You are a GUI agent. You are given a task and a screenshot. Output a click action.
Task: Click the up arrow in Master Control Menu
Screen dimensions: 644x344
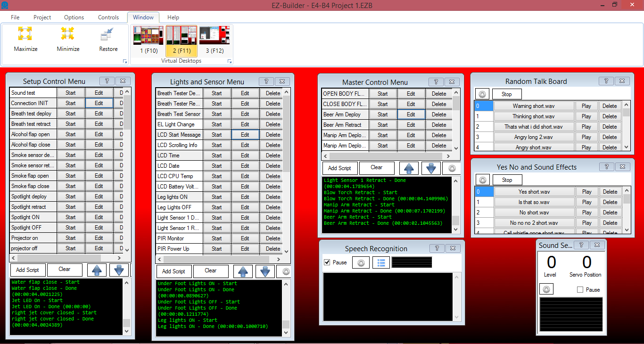tap(409, 168)
